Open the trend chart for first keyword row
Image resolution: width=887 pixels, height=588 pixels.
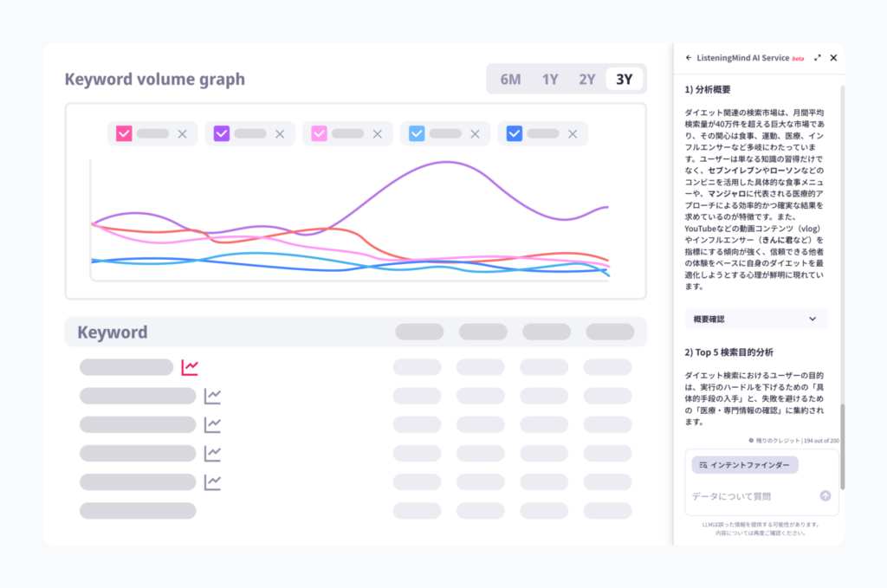click(190, 367)
